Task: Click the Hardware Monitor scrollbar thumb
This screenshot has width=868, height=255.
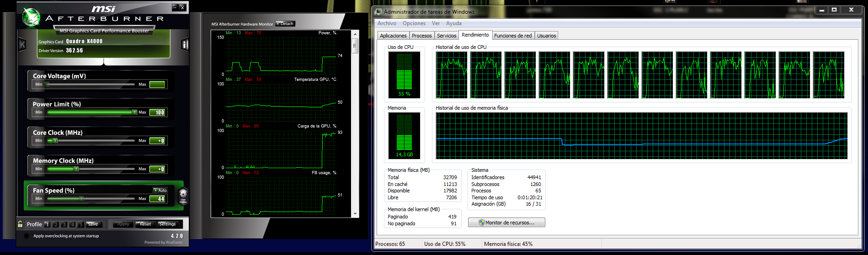Action: [x=355, y=46]
